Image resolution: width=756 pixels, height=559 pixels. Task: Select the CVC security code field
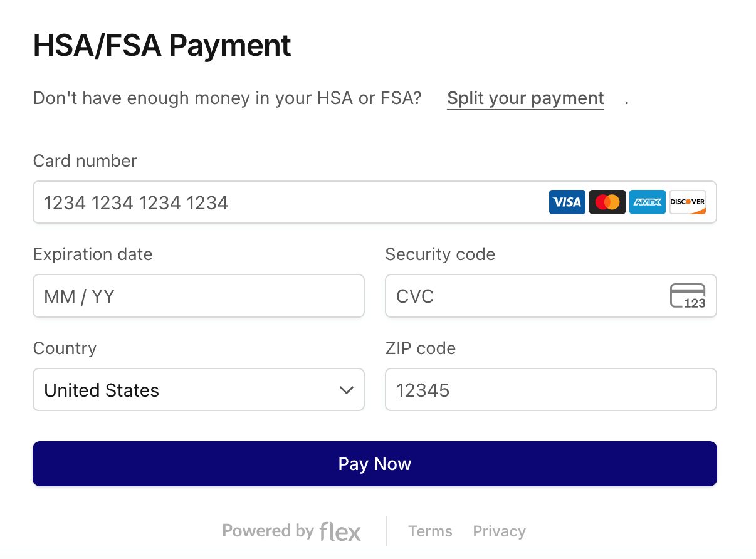tap(527, 296)
